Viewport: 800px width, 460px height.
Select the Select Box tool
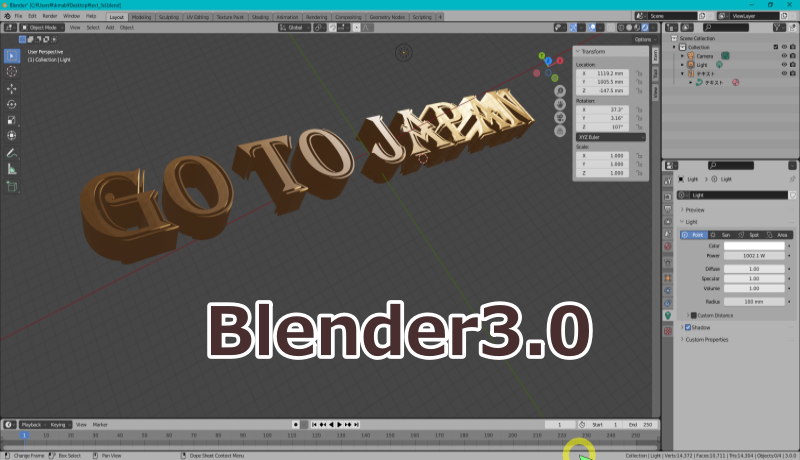pos(12,56)
